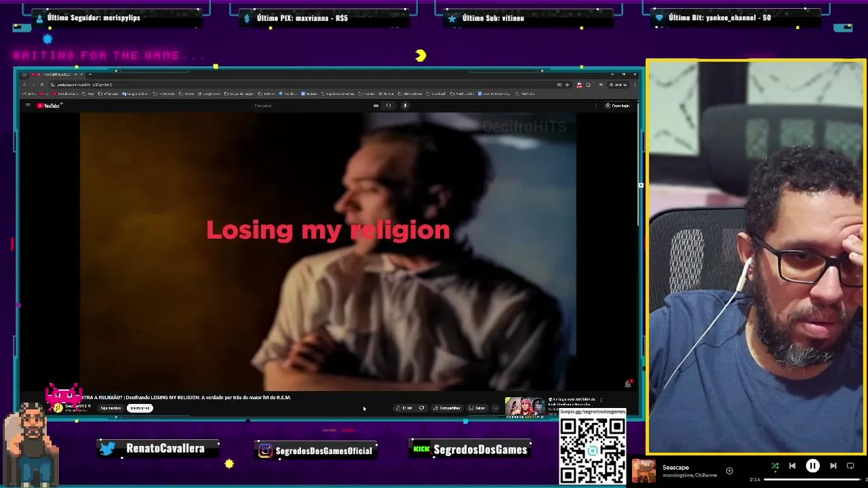Dislike the video with thumbs-down button
Image resolution: width=868 pixels, height=488 pixels.
(421, 408)
